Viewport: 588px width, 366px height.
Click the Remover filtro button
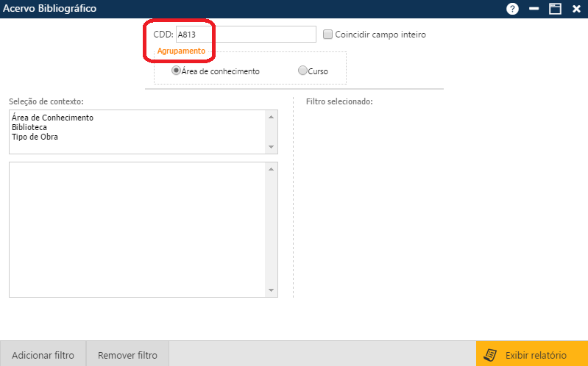pyautogui.click(x=127, y=355)
